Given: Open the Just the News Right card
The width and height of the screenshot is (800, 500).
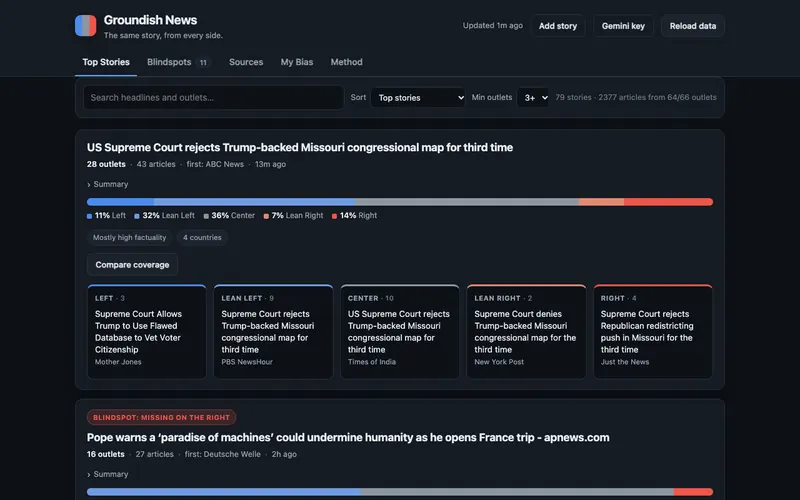Looking at the screenshot, I should click(x=653, y=332).
